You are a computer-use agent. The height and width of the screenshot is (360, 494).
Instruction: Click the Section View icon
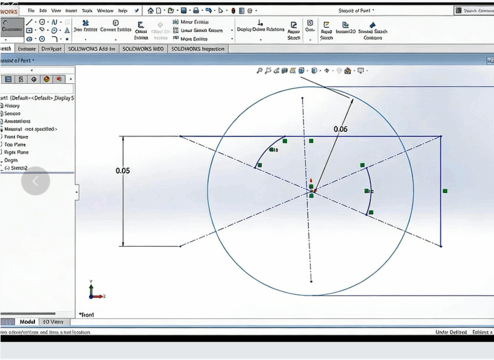click(284, 71)
